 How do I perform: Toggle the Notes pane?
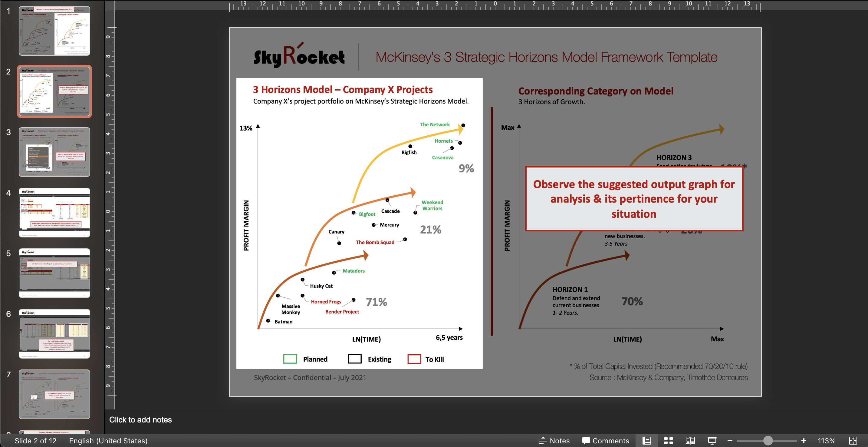click(x=554, y=441)
